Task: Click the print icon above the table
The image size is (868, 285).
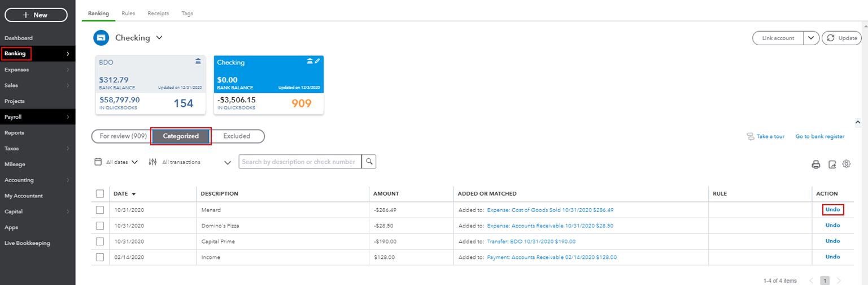Action: pyautogui.click(x=815, y=165)
